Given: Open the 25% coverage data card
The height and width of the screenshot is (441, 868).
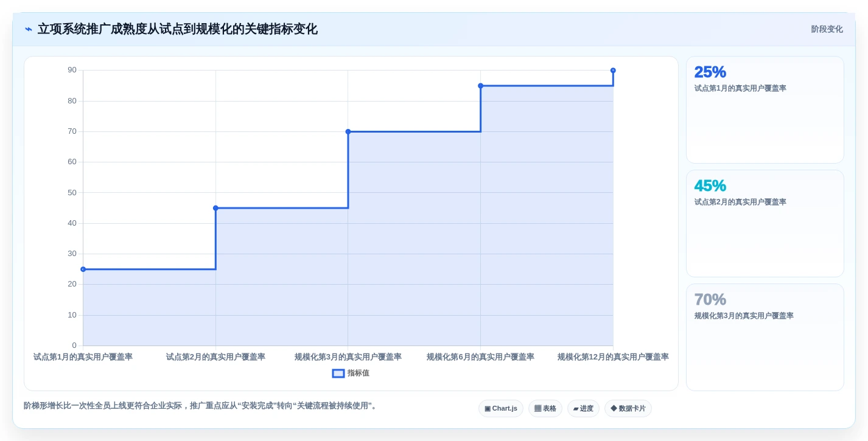Looking at the screenshot, I should click(x=765, y=110).
